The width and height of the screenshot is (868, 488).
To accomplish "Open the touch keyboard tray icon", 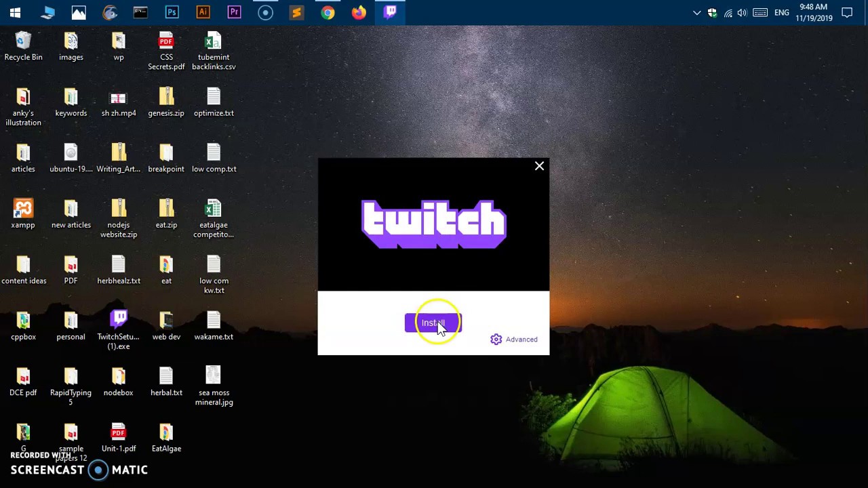I will [760, 12].
